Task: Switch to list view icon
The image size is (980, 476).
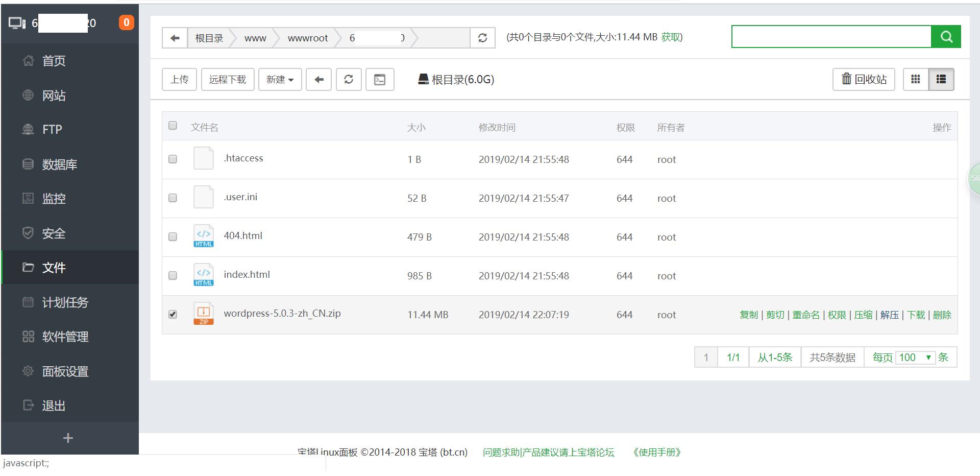Action: [941, 79]
